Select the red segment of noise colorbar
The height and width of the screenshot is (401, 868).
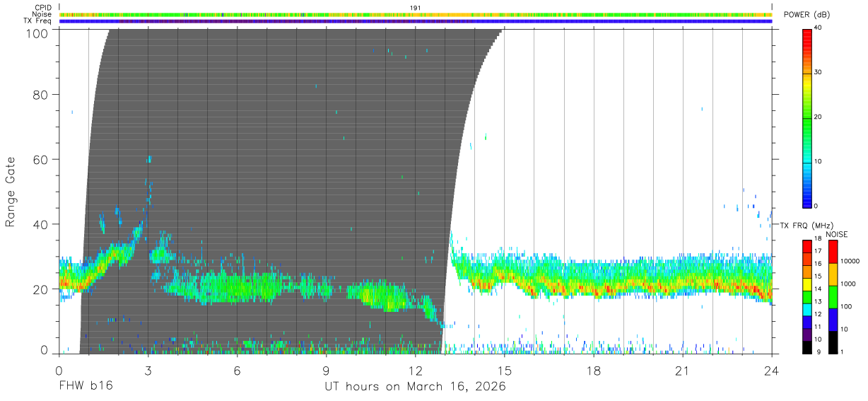[x=833, y=252]
